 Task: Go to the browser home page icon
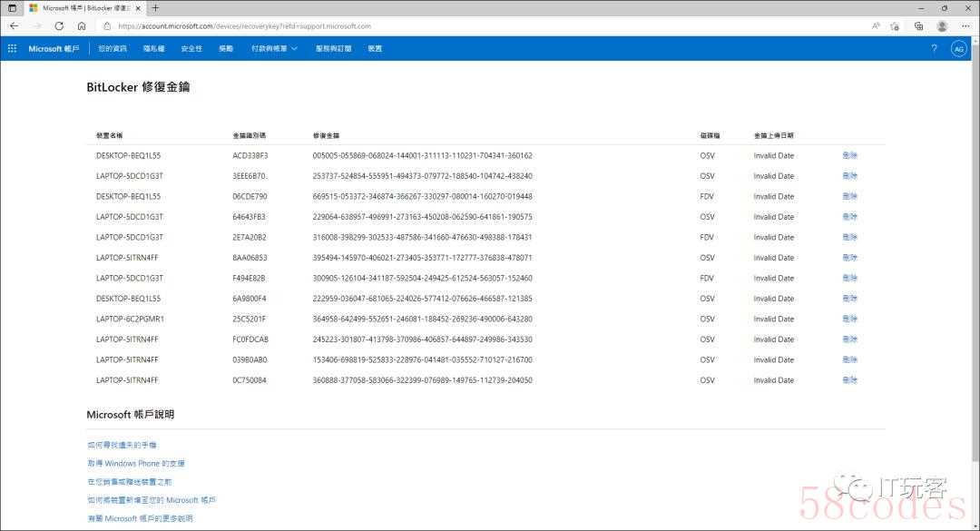[82, 26]
